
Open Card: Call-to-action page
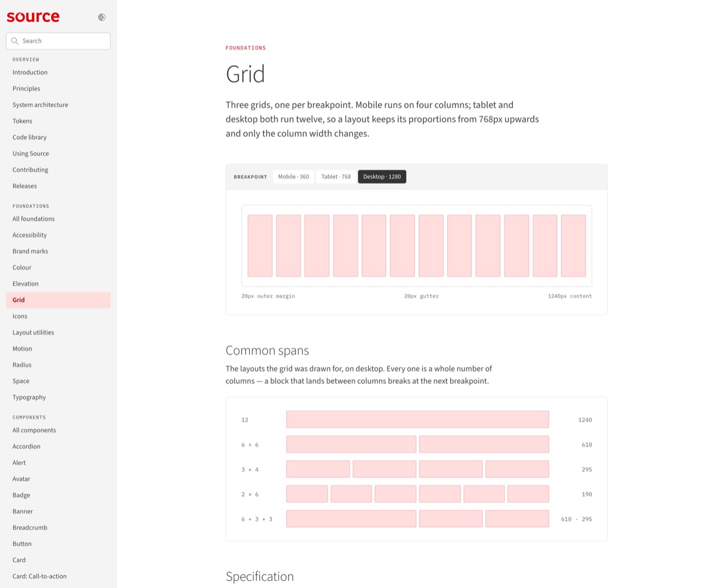click(58, 576)
